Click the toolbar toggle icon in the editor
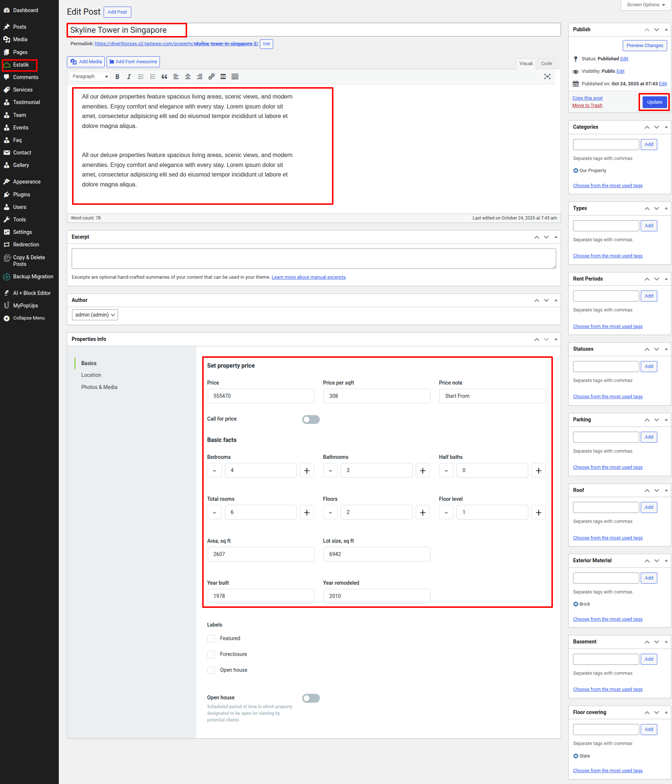Viewport: 672px width, 784px height. [x=235, y=76]
